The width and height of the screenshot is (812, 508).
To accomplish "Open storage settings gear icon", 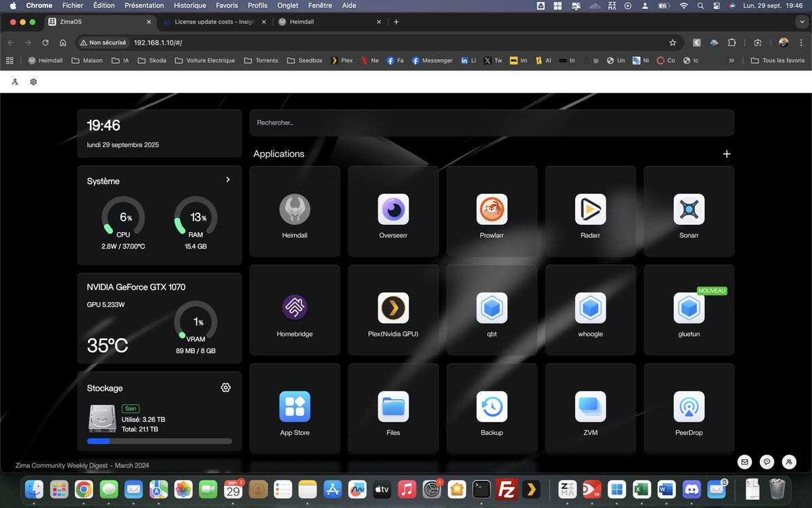I will pyautogui.click(x=226, y=387).
